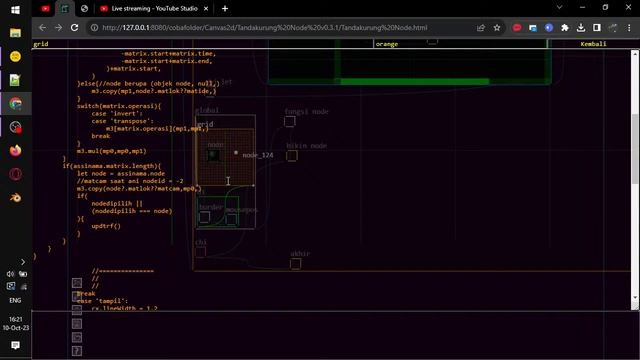Select the fungsi node box
The image size is (640, 360).
pos(290,121)
